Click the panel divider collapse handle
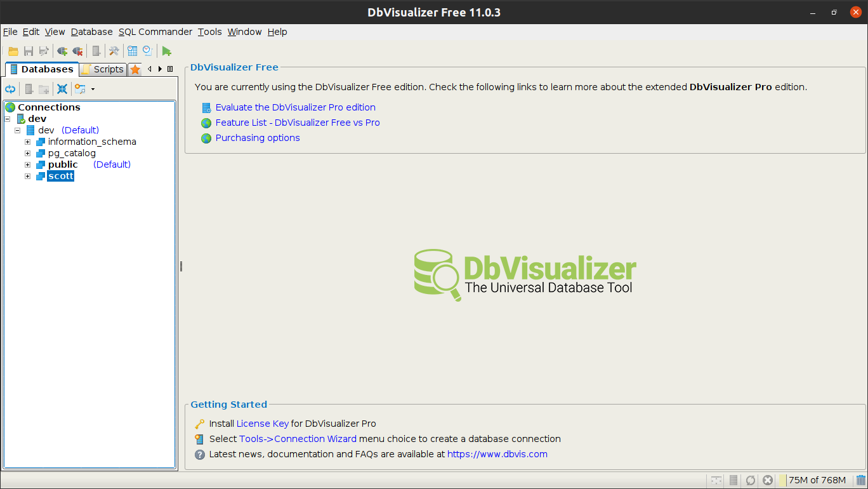Image resolution: width=868 pixels, height=489 pixels. 181,267
